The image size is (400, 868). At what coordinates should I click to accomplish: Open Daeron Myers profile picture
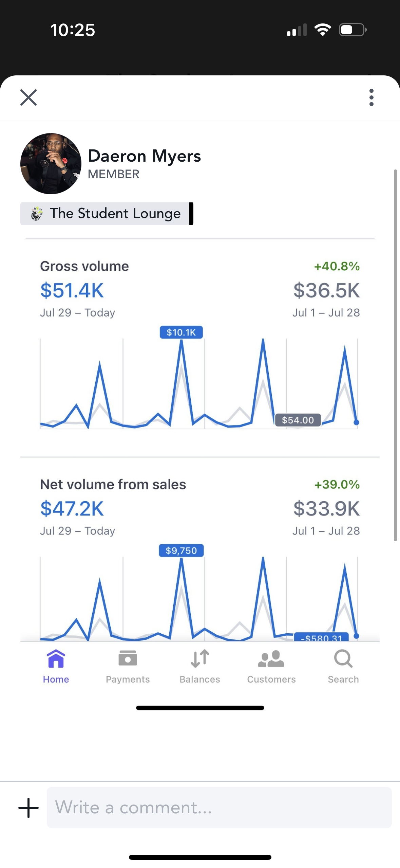pyautogui.click(x=51, y=164)
